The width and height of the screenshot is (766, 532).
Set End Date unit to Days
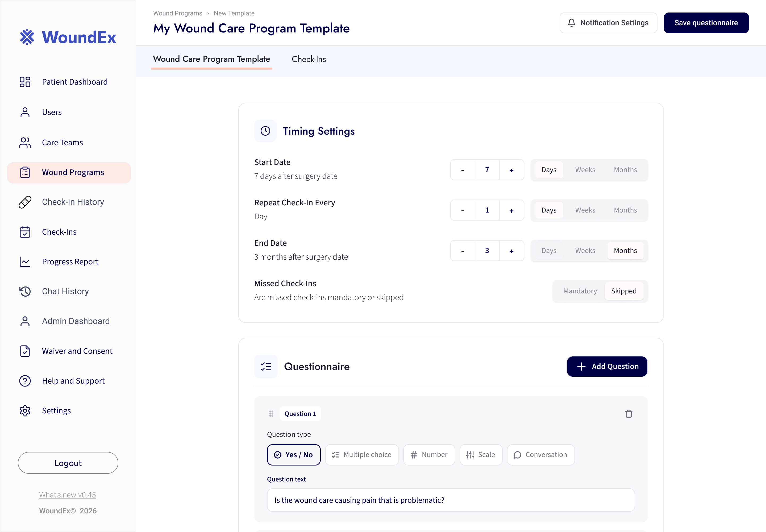(549, 251)
